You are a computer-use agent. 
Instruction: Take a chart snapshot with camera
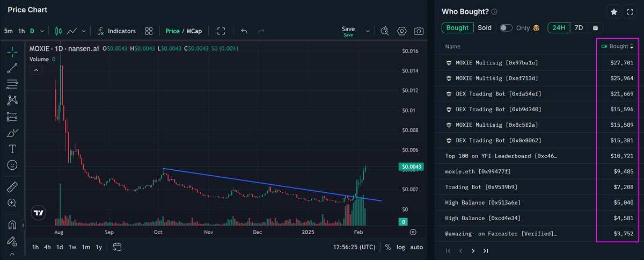click(x=419, y=31)
